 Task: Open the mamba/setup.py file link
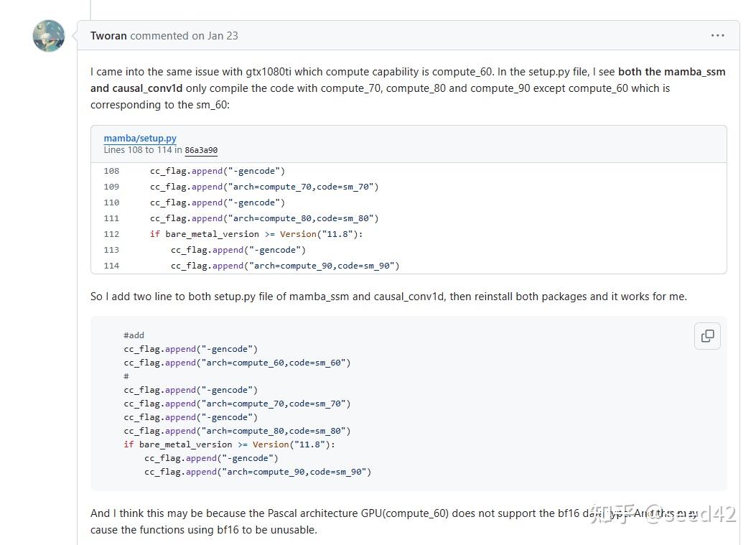[140, 138]
